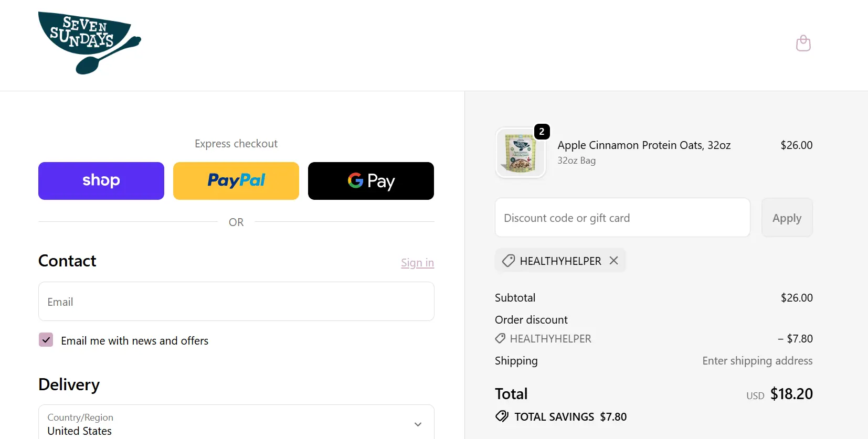The width and height of the screenshot is (868, 439).
Task: Pay with Shop Pay express button
Action: click(101, 181)
